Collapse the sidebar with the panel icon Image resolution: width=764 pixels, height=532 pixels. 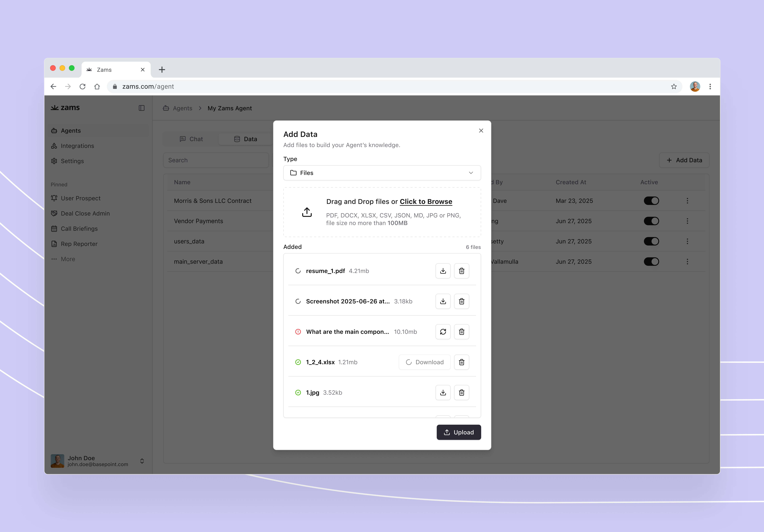(x=142, y=108)
